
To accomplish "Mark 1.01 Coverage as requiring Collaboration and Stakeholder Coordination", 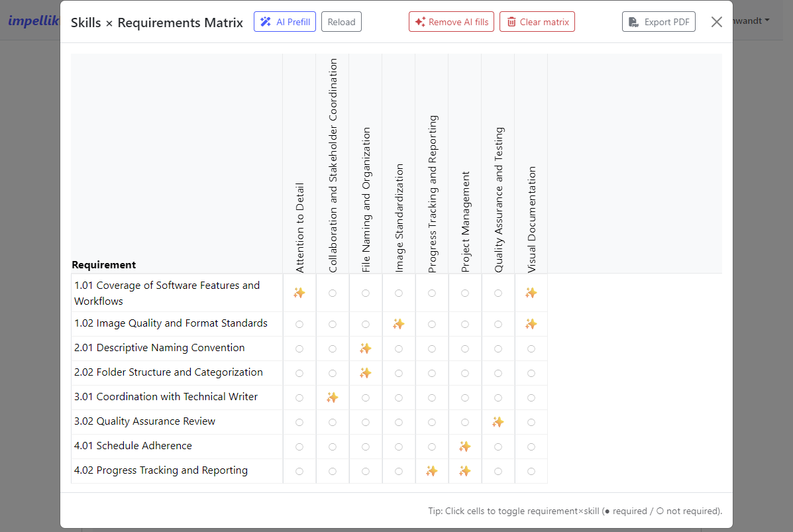I will (333, 293).
